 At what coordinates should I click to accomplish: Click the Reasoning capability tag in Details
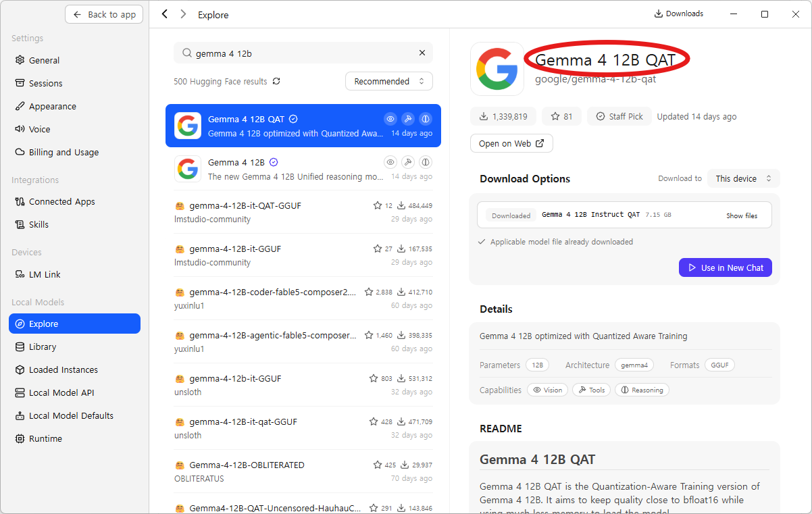coord(642,390)
